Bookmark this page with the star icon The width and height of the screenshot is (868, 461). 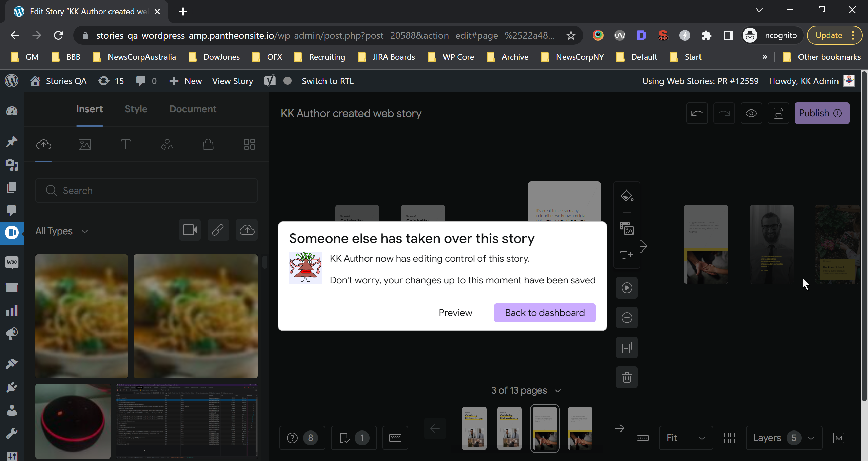pyautogui.click(x=571, y=35)
